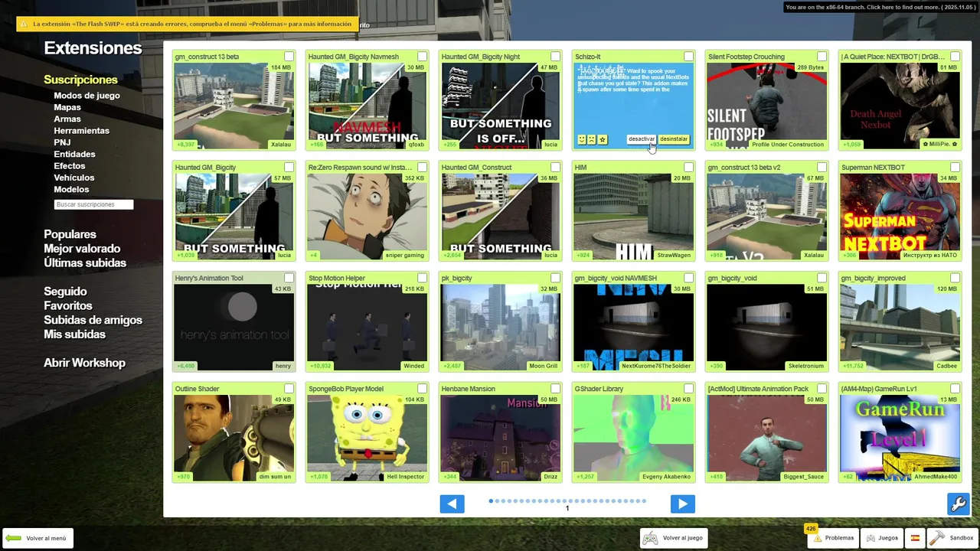Click desactivar on the Schizo-It addon

[642, 139]
